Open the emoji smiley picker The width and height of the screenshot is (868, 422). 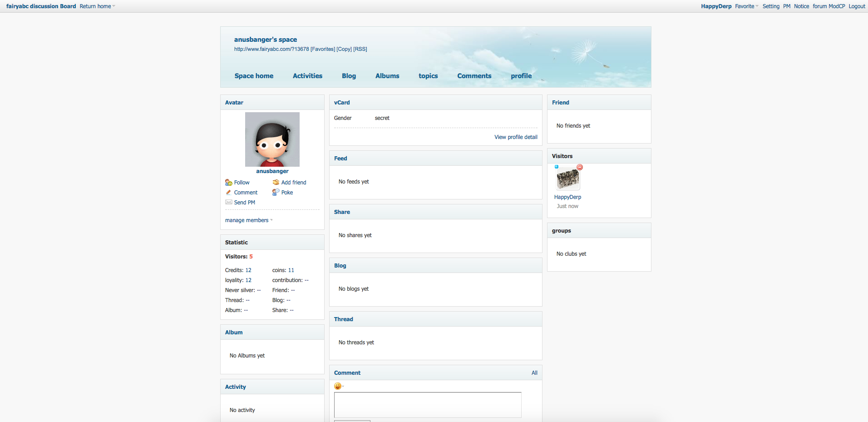click(x=338, y=386)
